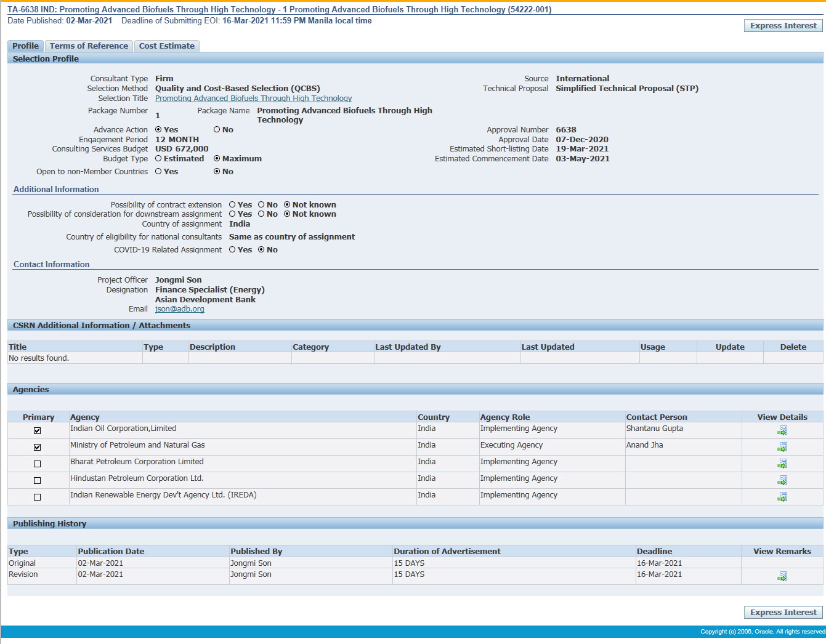Select Yes for Open to non-Member Countries
826x644 pixels.
click(x=158, y=171)
